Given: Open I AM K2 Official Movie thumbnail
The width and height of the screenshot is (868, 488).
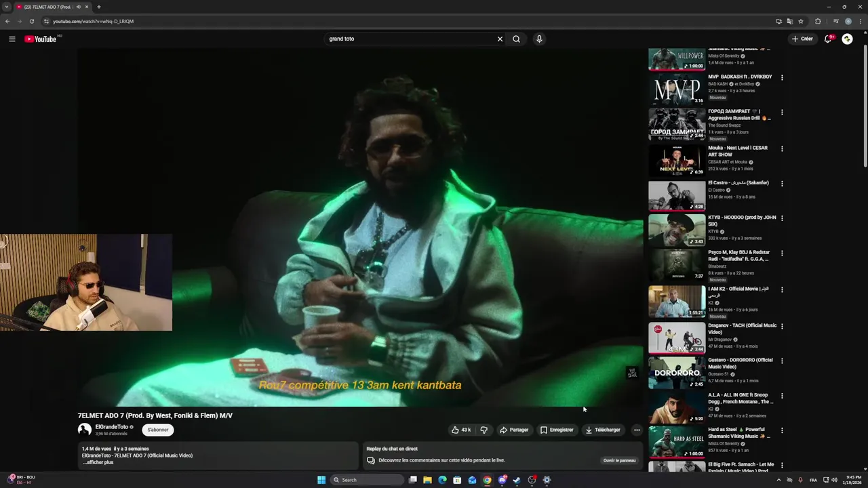Looking at the screenshot, I should point(677,302).
